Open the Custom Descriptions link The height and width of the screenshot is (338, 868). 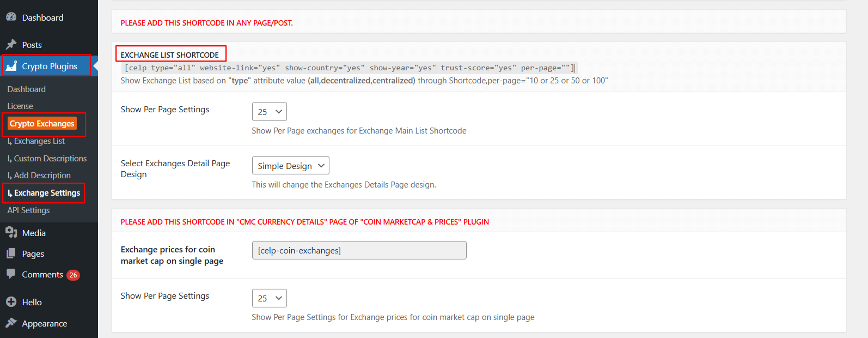coord(50,159)
